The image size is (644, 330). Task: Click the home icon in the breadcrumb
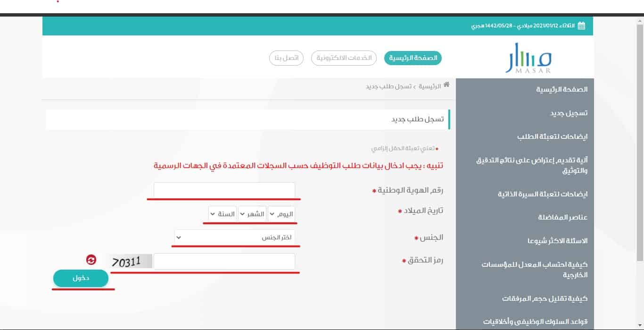[446, 85]
